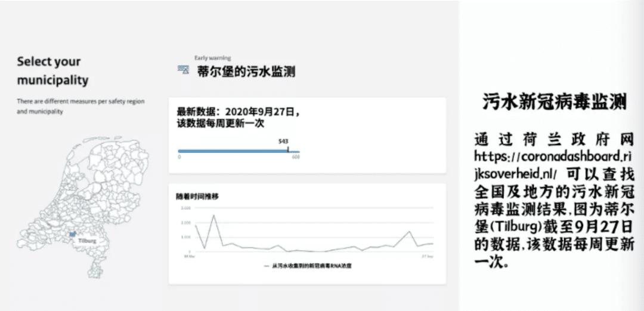Click the blue filled portion of value bar
The image size is (644, 311).
(233, 151)
